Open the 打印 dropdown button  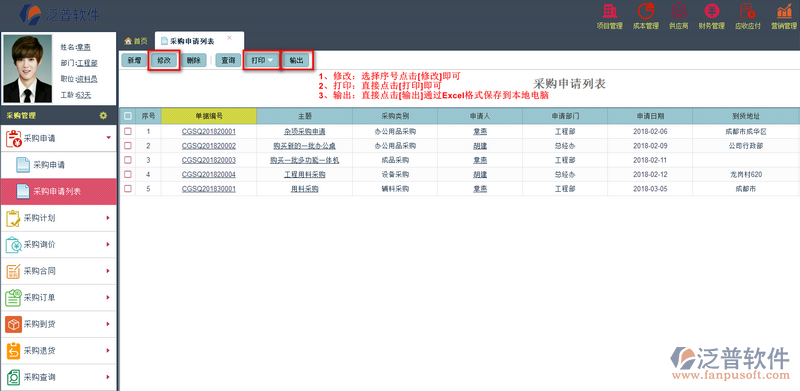tap(262, 60)
